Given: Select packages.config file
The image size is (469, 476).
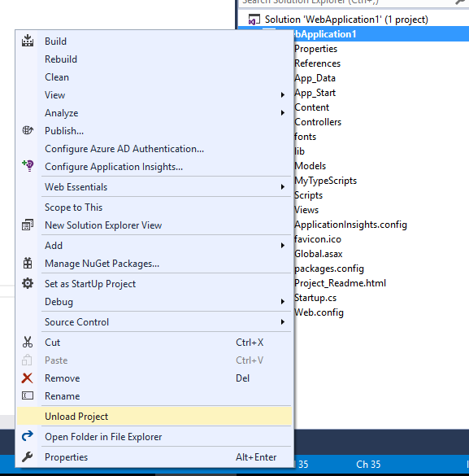Looking at the screenshot, I should (329, 269).
